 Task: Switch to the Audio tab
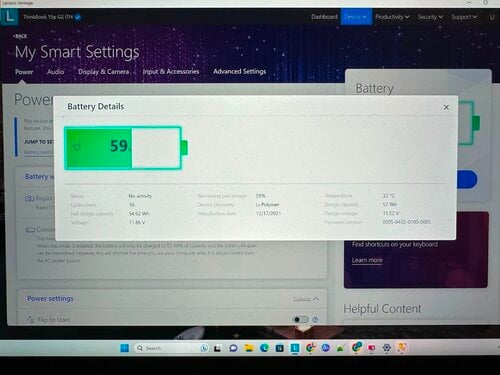pyautogui.click(x=55, y=72)
